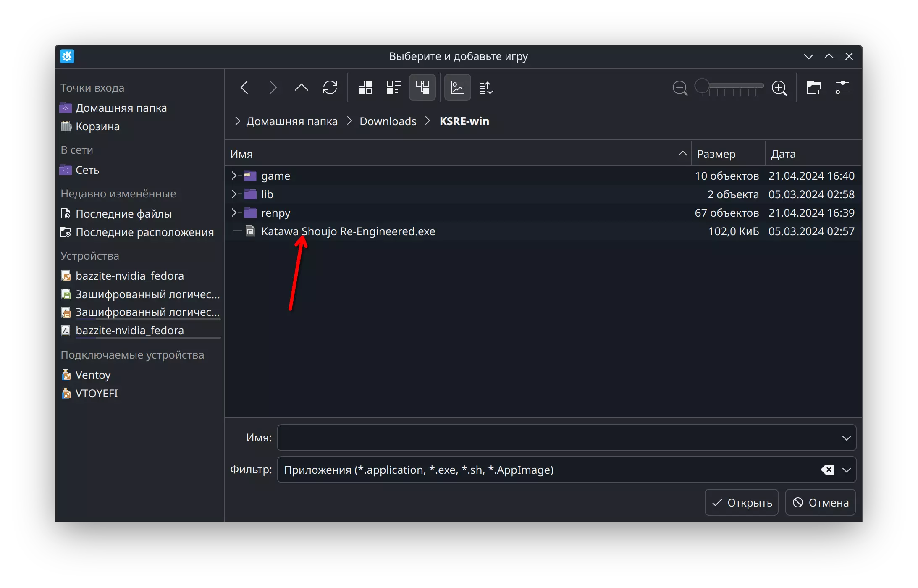This screenshot has height=588, width=918.
Task: Open file dialog settings menu
Action: click(x=842, y=88)
